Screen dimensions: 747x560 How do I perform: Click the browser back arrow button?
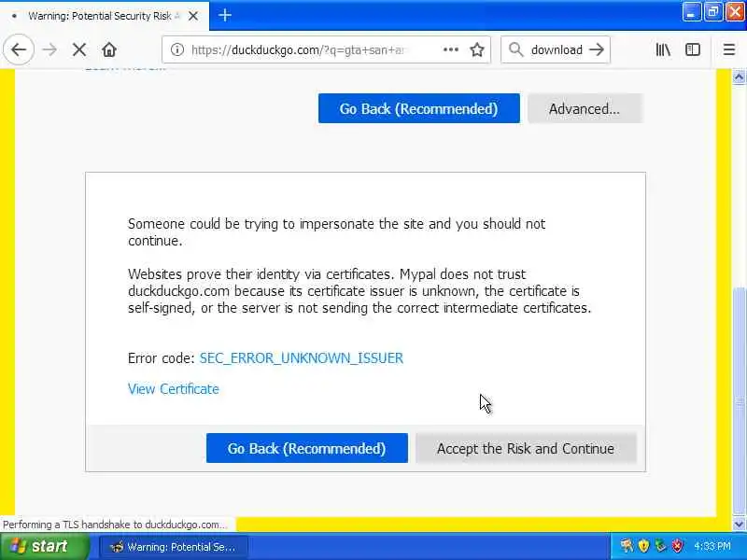19,49
